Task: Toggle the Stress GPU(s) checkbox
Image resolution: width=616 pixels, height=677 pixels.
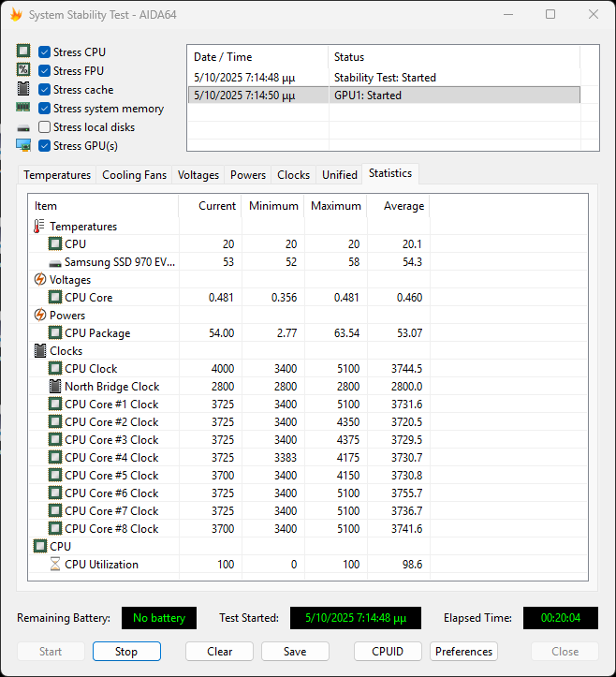Action: pyautogui.click(x=44, y=145)
